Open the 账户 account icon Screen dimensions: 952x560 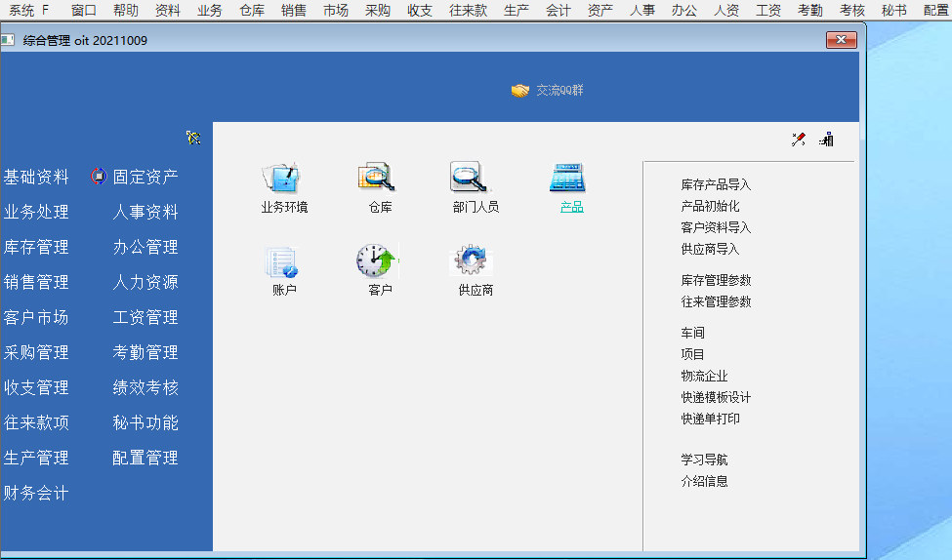point(282,261)
